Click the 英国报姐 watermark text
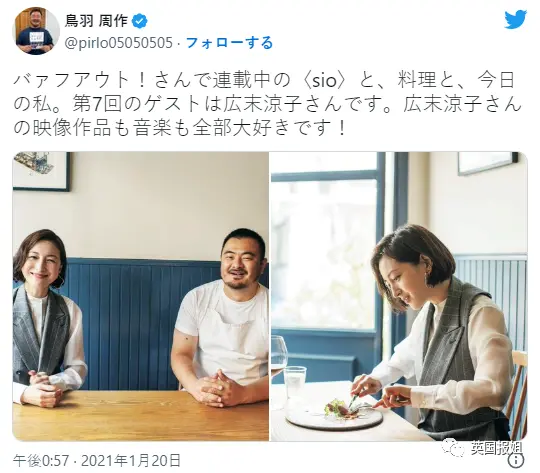The width and height of the screenshot is (540, 473). click(x=496, y=448)
